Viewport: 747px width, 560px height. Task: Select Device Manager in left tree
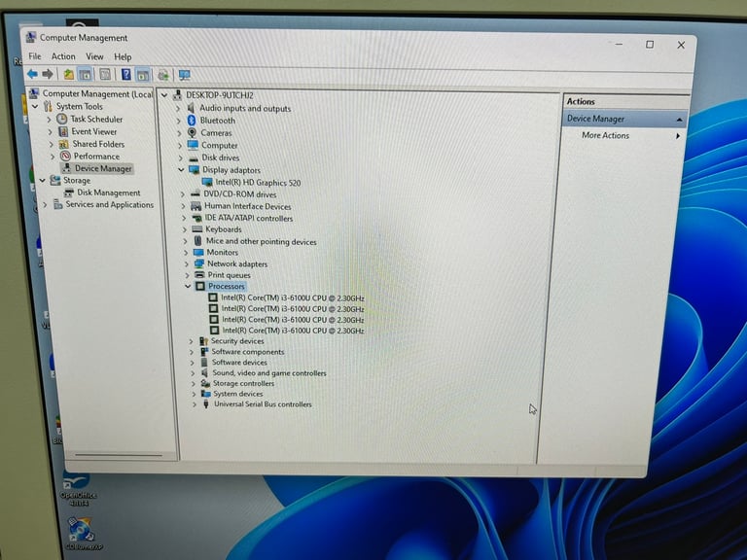coord(103,168)
